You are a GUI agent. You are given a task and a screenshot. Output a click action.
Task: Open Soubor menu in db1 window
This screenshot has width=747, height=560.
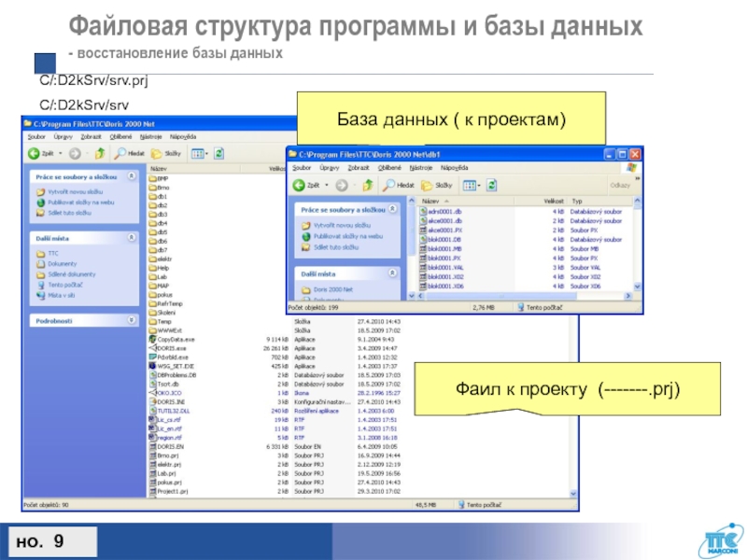302,168
